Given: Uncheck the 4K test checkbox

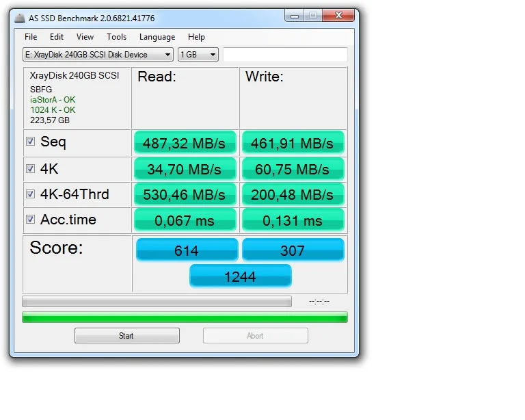Looking at the screenshot, I should tap(31, 168).
